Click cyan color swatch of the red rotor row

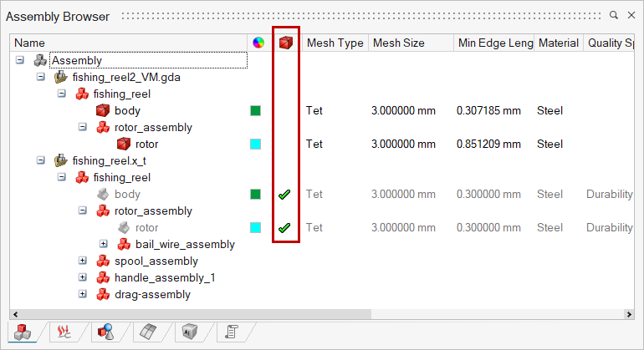coord(255,144)
